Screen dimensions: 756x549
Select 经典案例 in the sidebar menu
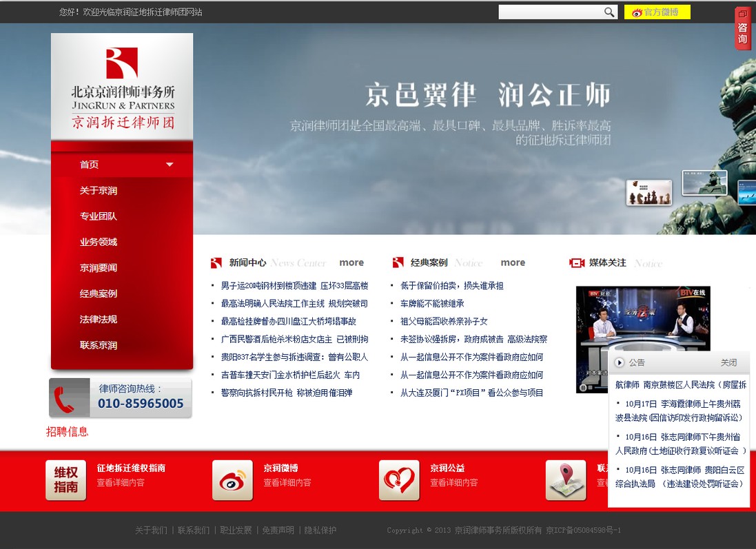point(99,293)
